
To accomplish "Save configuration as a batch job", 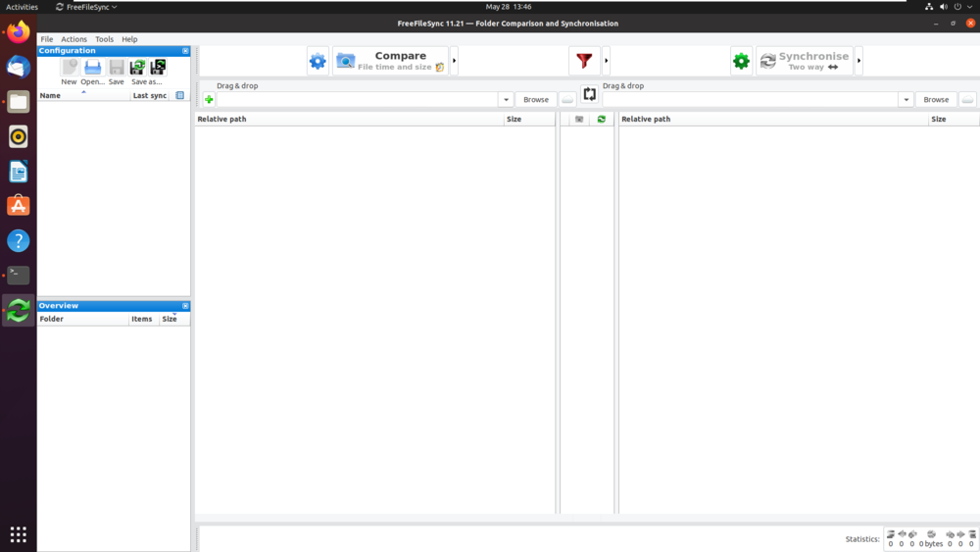I will point(158,67).
